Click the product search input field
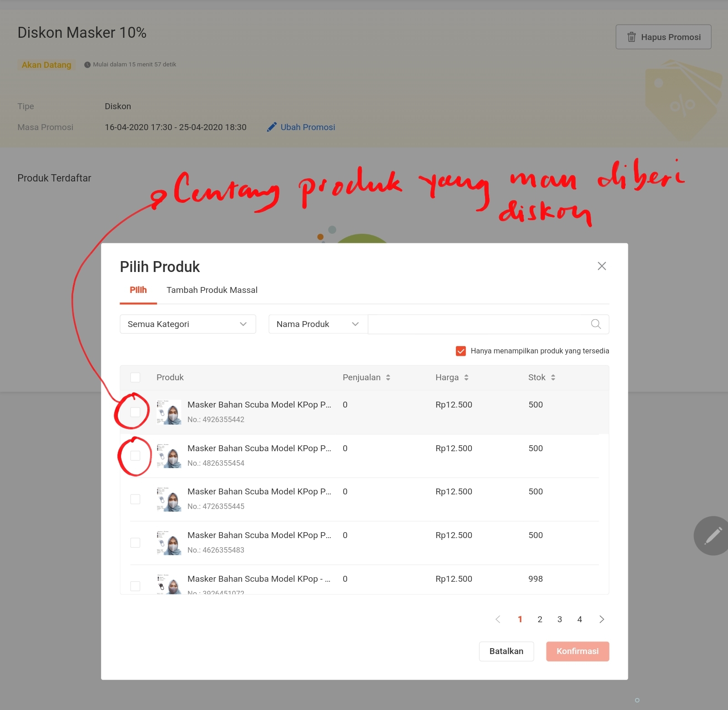The height and width of the screenshot is (710, 728). click(x=488, y=324)
